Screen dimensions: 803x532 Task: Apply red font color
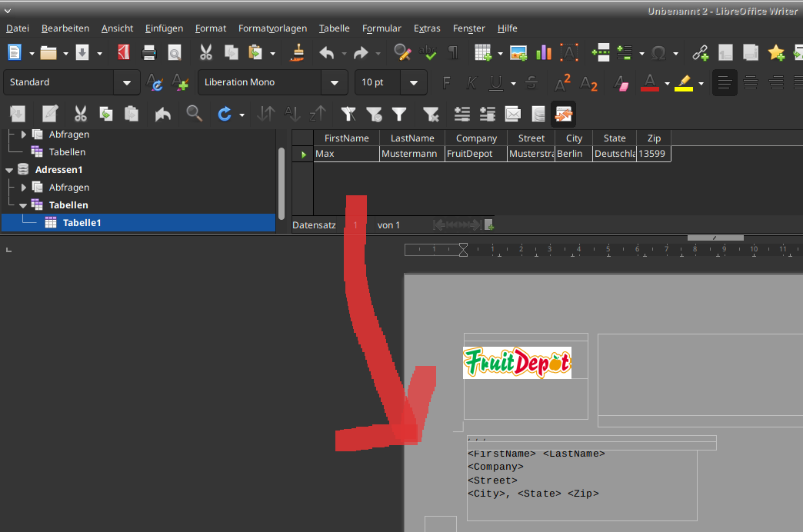pos(650,82)
